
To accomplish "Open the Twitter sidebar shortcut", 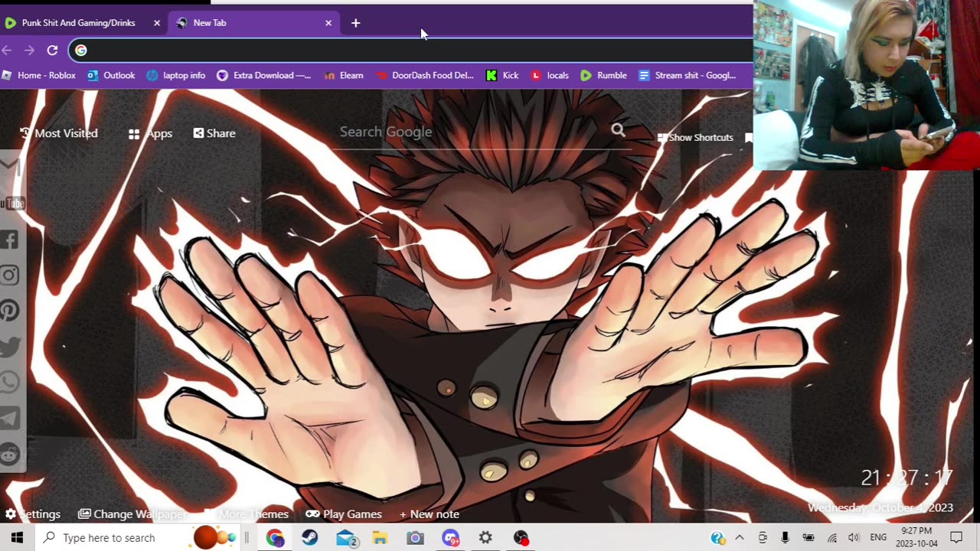I will [9, 347].
